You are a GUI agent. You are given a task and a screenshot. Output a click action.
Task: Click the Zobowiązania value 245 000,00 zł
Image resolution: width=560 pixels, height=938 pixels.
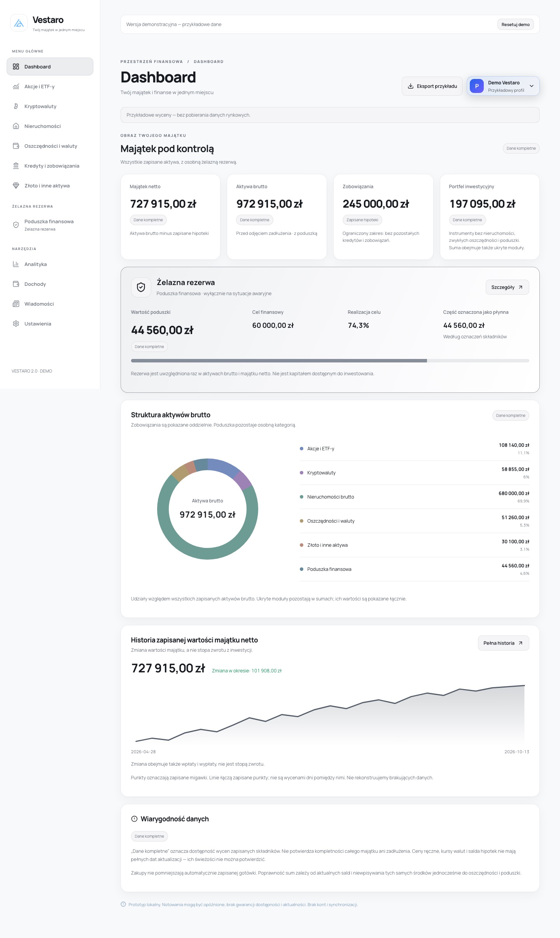click(x=376, y=204)
